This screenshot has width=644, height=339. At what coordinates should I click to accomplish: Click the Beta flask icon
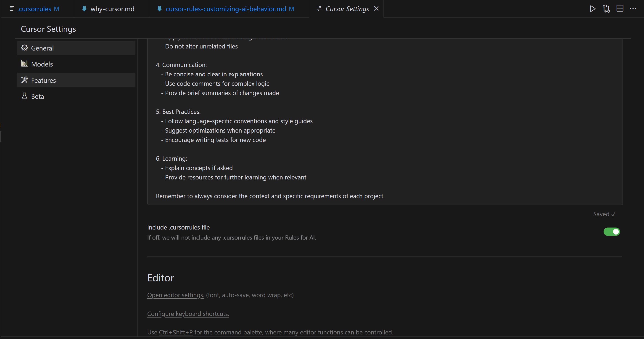(x=24, y=96)
